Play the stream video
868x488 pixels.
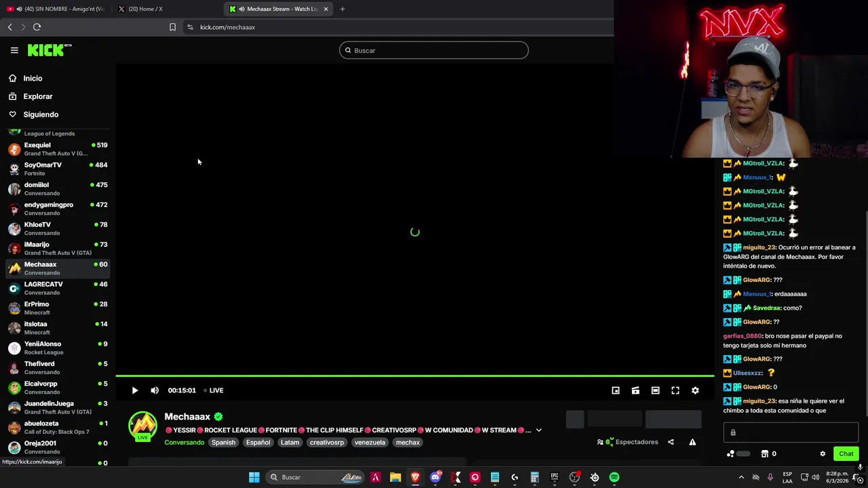134,390
